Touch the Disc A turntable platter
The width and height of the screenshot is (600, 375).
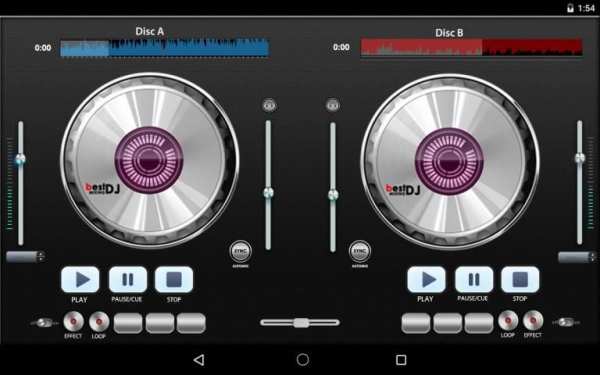(x=150, y=160)
